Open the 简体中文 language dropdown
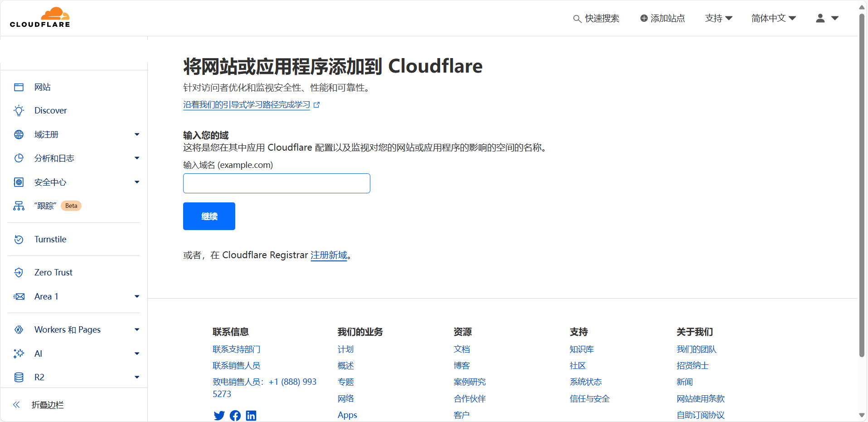Screen dimensions: 868x422 (773, 18)
